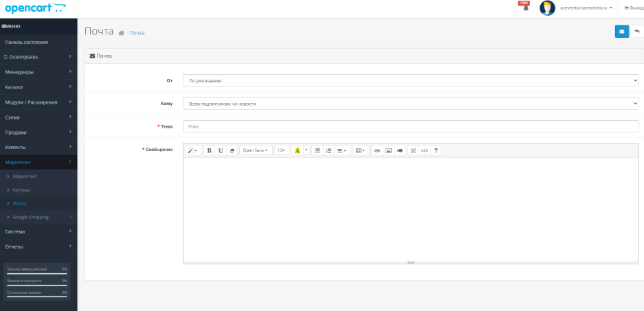644x311 pixels.
Task: Expand the Каталог sidebar menu
Action: [x=38, y=87]
